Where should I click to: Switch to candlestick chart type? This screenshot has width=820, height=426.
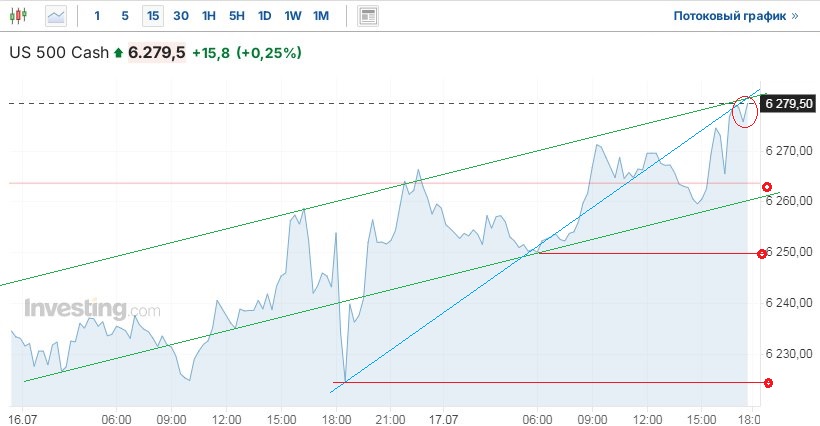pyautogui.click(x=22, y=16)
